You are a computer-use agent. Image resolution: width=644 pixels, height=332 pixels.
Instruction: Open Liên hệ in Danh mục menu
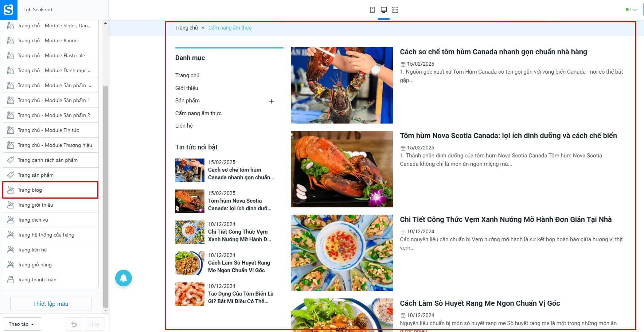pyautogui.click(x=184, y=126)
